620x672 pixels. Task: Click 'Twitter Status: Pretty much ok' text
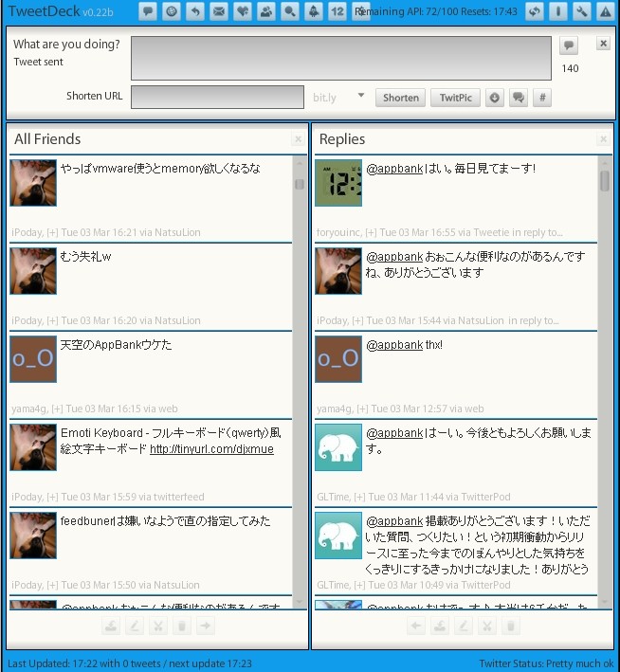coord(546,663)
